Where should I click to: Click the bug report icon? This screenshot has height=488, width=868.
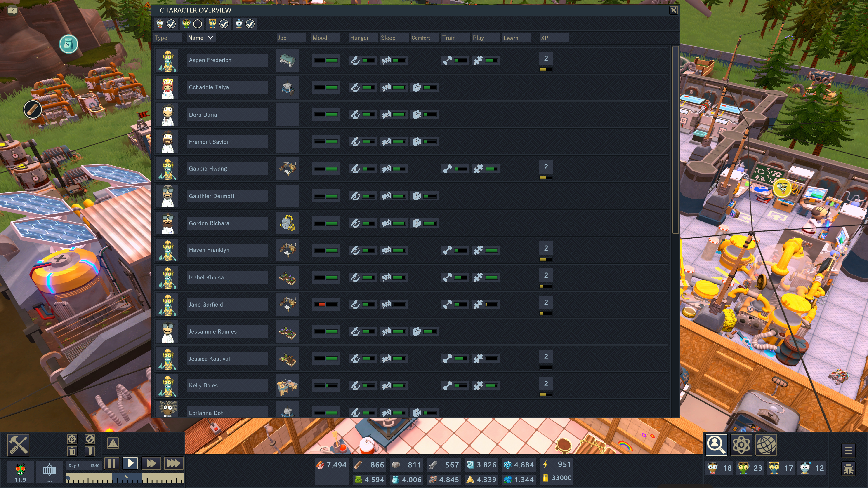848,469
